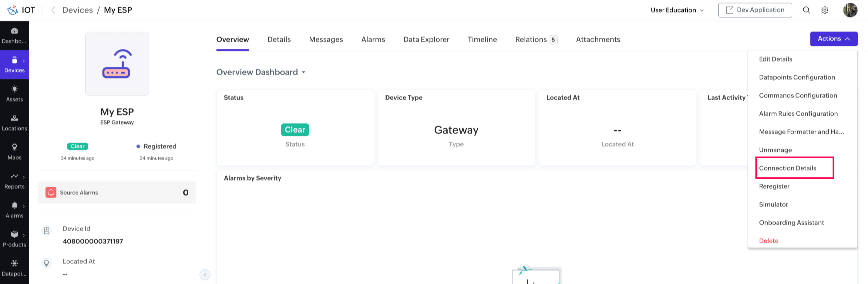Switch to the Overview tab

(x=233, y=39)
